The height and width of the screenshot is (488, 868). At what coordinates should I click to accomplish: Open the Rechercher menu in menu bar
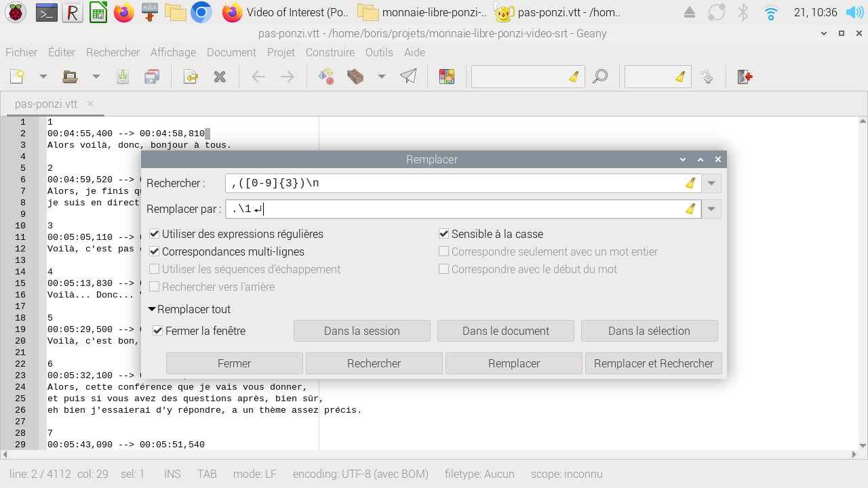[x=113, y=52]
